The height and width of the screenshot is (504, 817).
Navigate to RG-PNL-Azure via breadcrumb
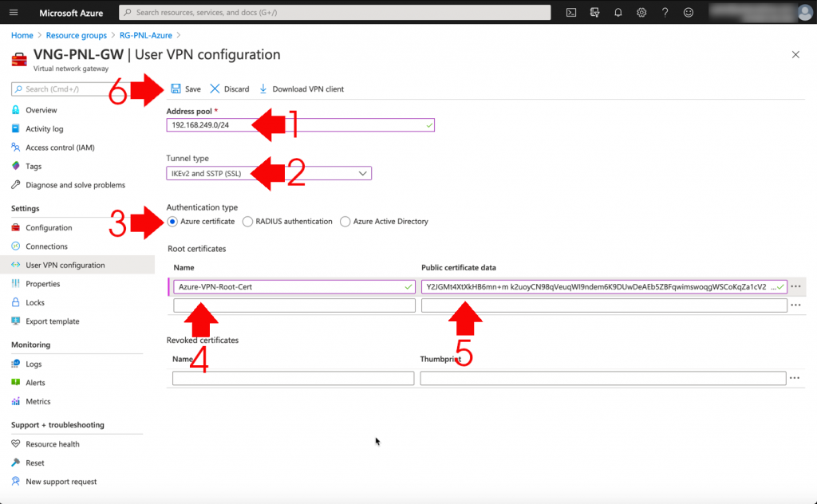click(x=145, y=35)
